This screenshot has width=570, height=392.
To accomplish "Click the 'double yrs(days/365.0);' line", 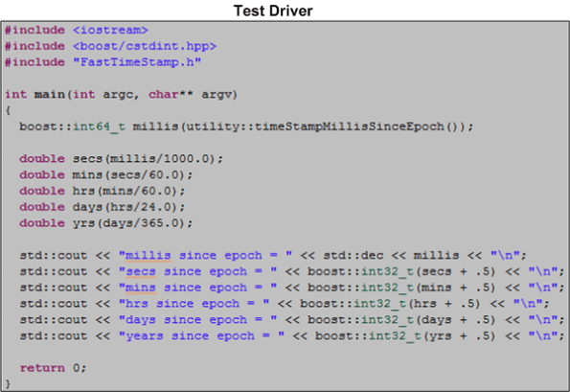I will click(105, 223).
